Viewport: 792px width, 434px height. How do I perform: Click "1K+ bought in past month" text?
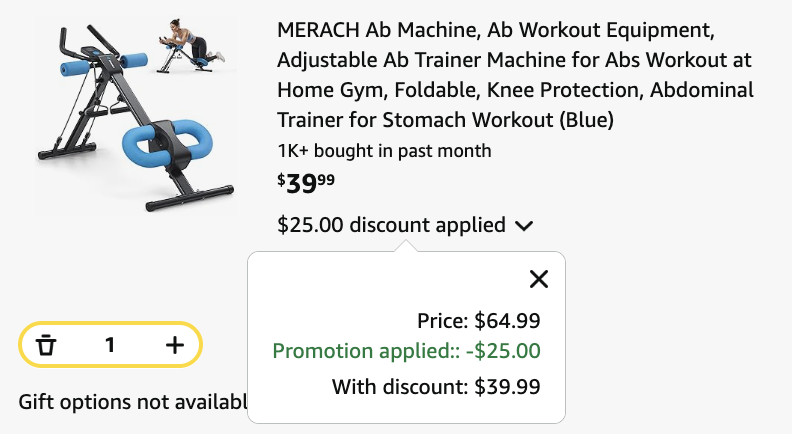click(x=384, y=151)
